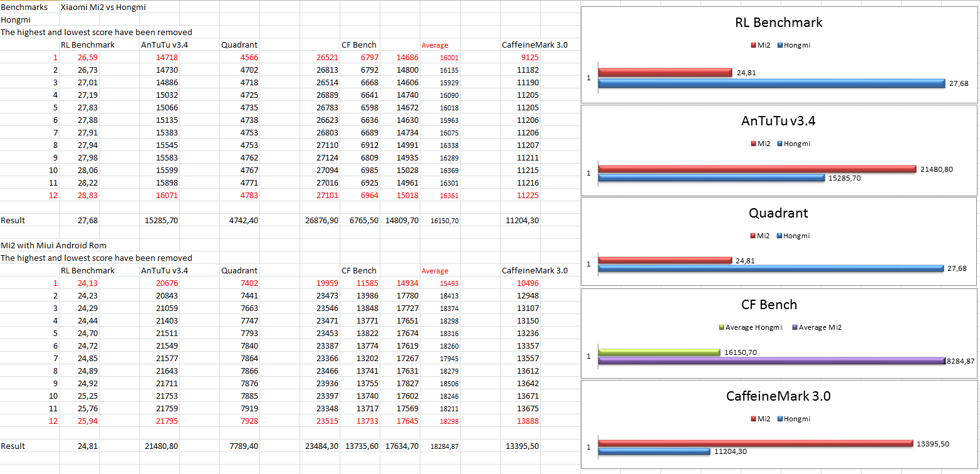Screen dimensions: 980x474
Task: Click the red 26,59 RL Benchmark value
Action: (87, 57)
